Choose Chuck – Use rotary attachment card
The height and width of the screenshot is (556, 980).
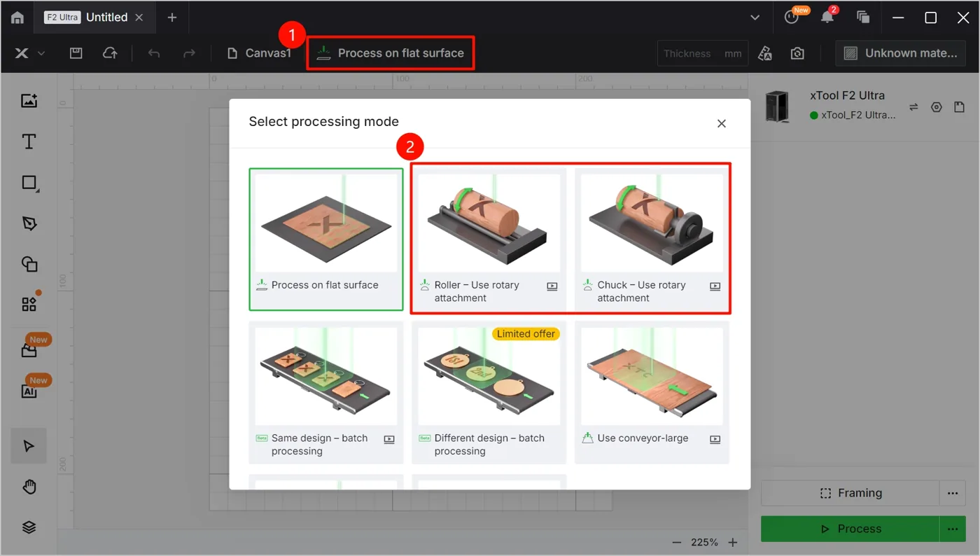pyautogui.click(x=652, y=239)
